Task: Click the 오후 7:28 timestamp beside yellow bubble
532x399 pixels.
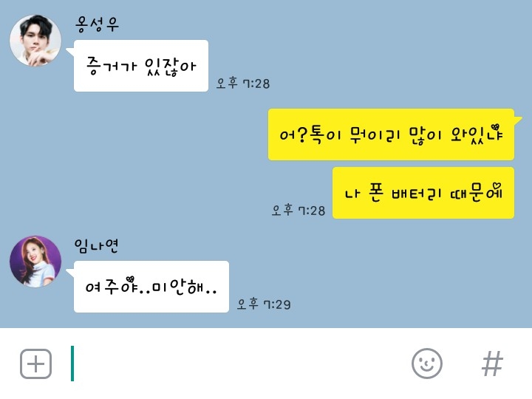Action: click(299, 210)
